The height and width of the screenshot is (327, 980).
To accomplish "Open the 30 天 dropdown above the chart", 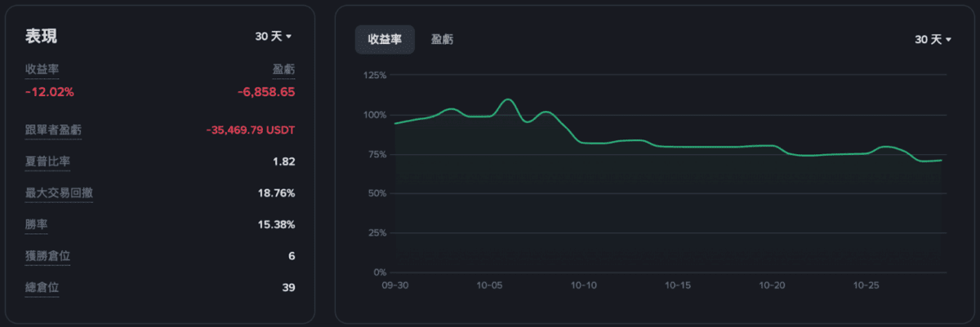I will tap(933, 39).
